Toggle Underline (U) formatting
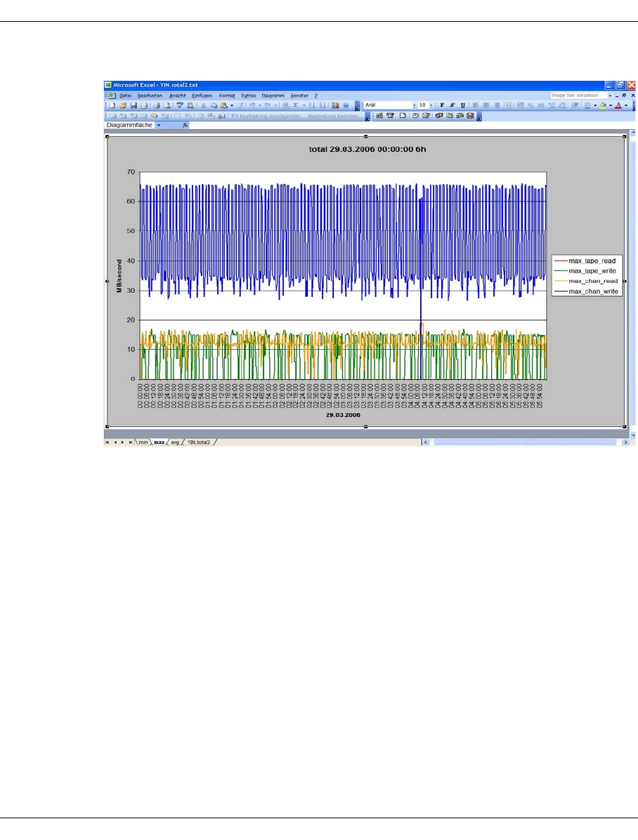 click(x=462, y=105)
